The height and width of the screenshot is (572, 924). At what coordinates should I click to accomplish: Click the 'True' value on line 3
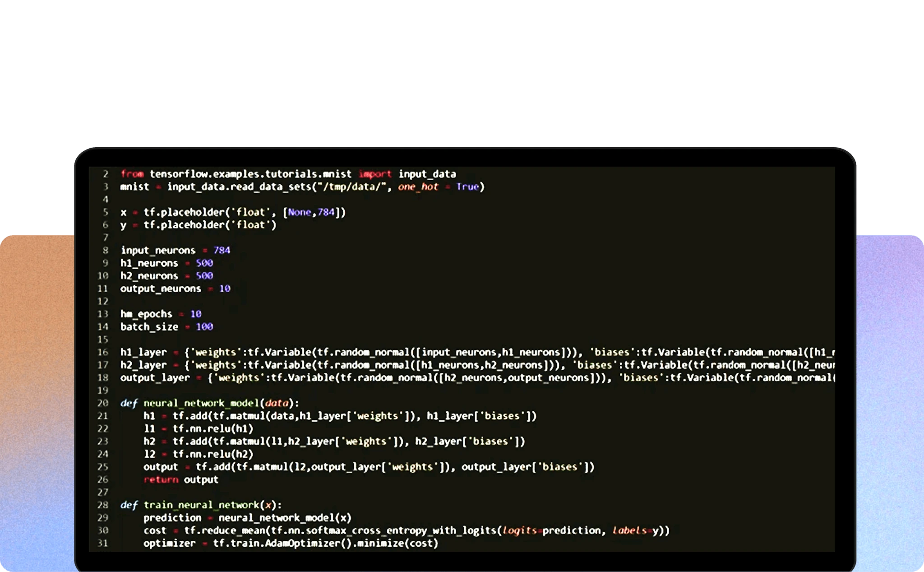pyautogui.click(x=467, y=187)
